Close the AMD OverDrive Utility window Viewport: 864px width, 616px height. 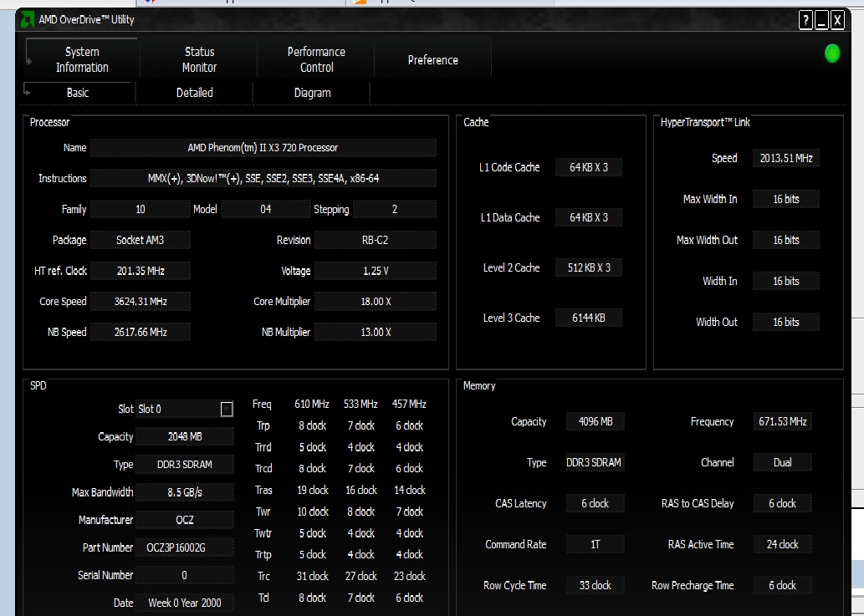click(837, 20)
